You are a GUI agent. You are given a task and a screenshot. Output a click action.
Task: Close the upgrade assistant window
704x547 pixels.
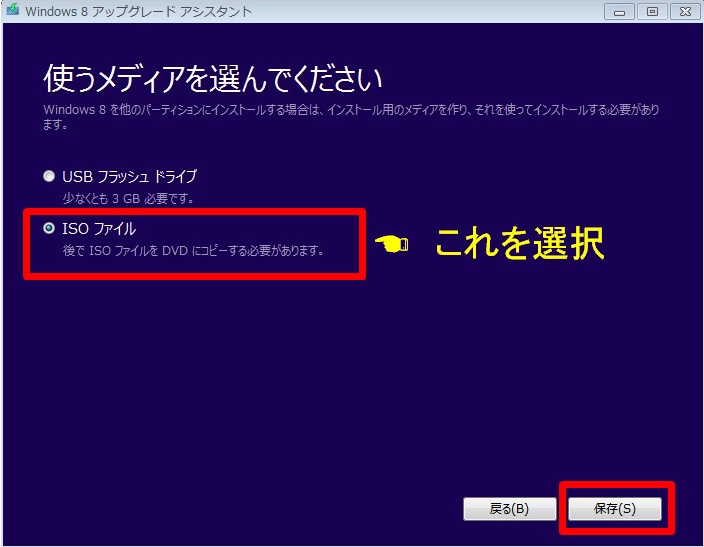click(x=685, y=12)
